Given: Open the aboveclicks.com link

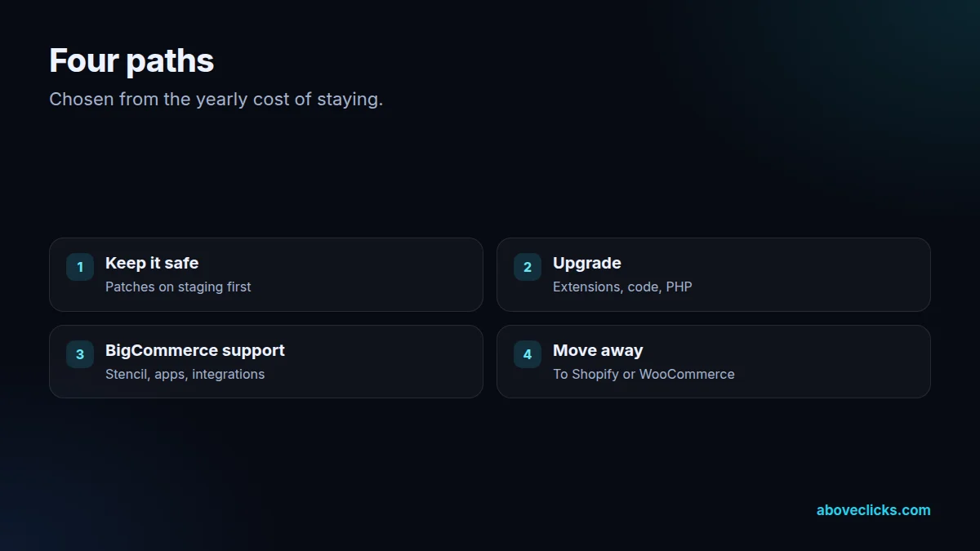Looking at the screenshot, I should coord(873,510).
